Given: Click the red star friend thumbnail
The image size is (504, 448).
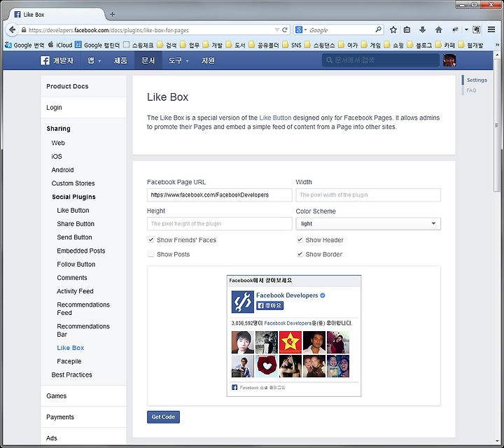Looking at the screenshot, I should [290, 342].
